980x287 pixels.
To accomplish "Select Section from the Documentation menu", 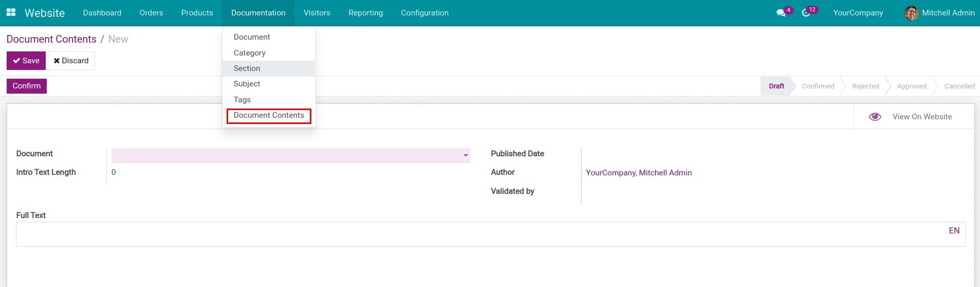I will 247,68.
